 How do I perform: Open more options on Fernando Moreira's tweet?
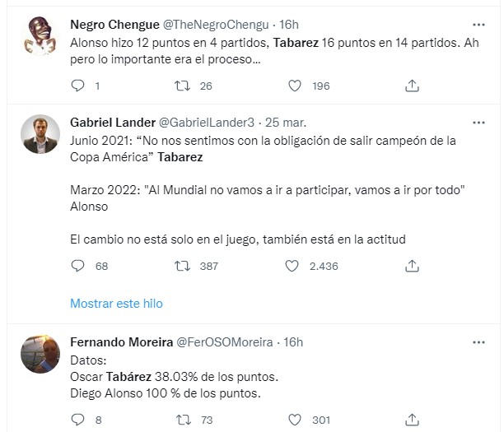(478, 341)
